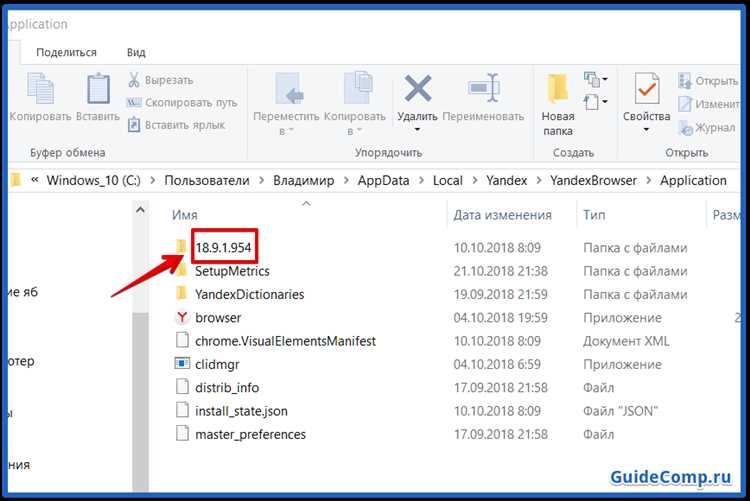Select the install_state.json file name

[242, 411]
